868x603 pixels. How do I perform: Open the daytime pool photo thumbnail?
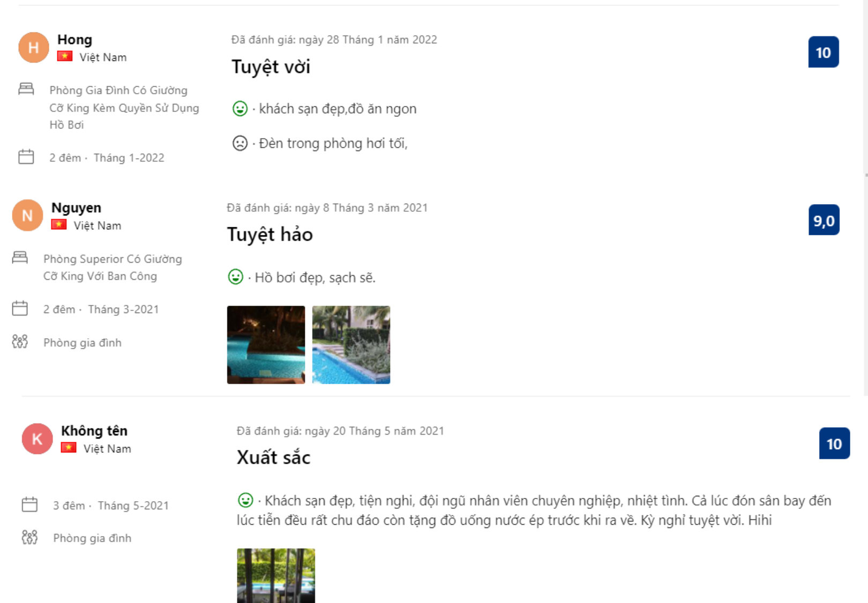click(351, 345)
